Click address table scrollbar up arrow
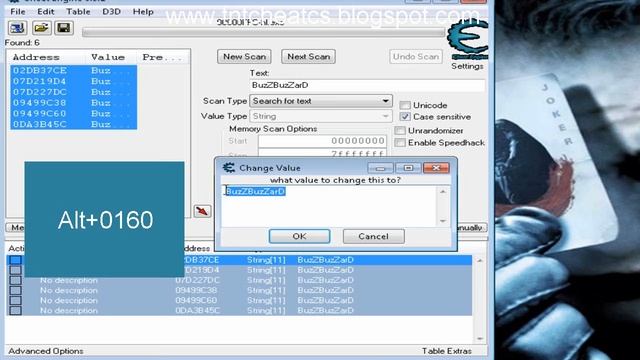The width and height of the screenshot is (640, 360). [480, 260]
